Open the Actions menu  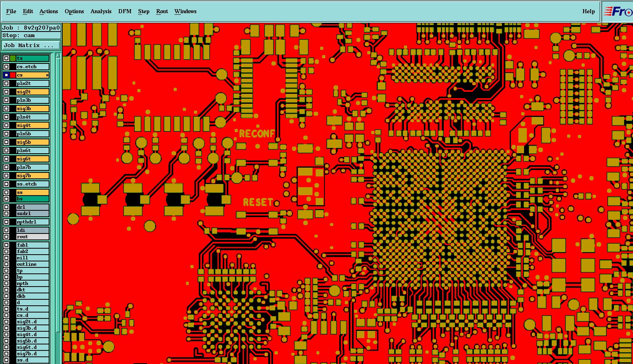49,11
